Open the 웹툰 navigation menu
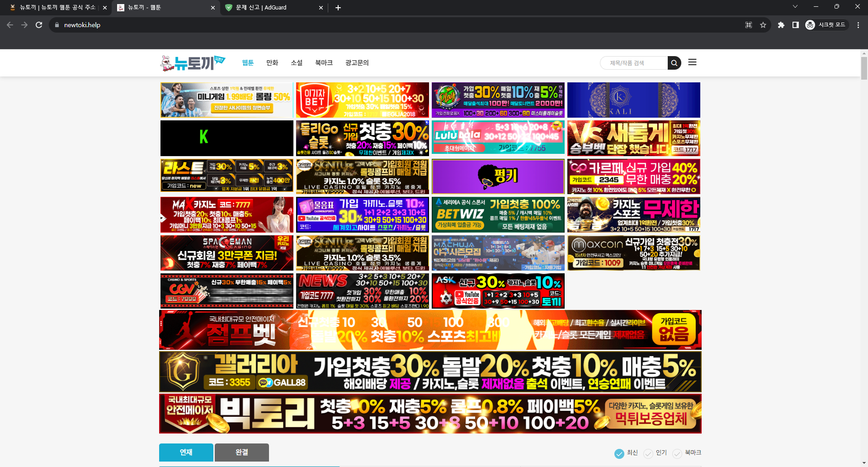The width and height of the screenshot is (868, 467). 248,63
